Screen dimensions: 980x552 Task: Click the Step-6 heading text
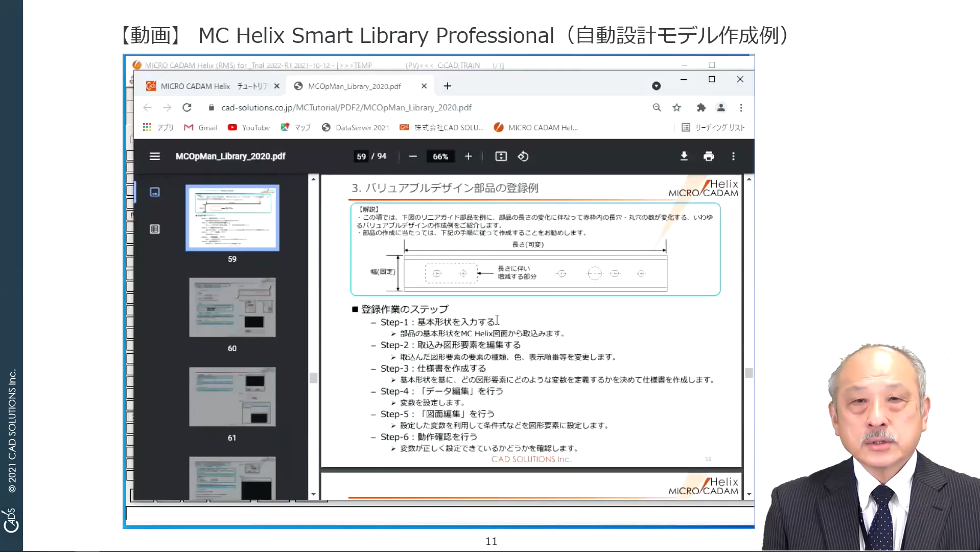[x=429, y=437]
